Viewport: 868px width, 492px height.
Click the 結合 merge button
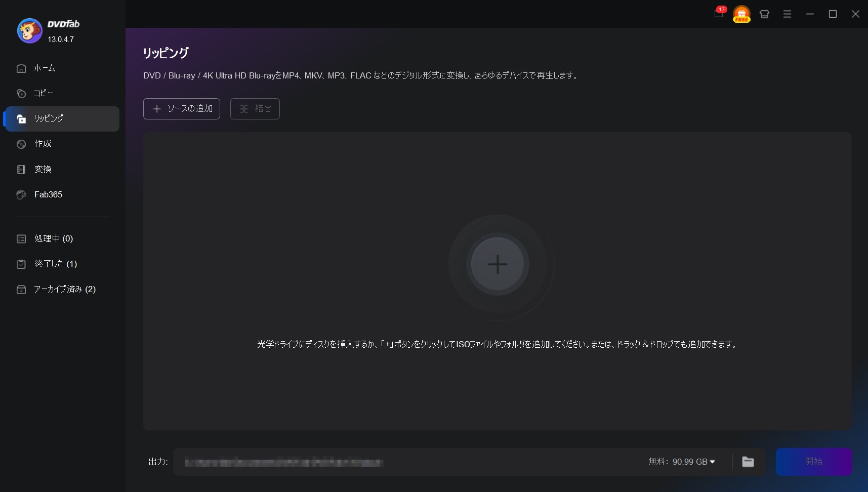[255, 109]
